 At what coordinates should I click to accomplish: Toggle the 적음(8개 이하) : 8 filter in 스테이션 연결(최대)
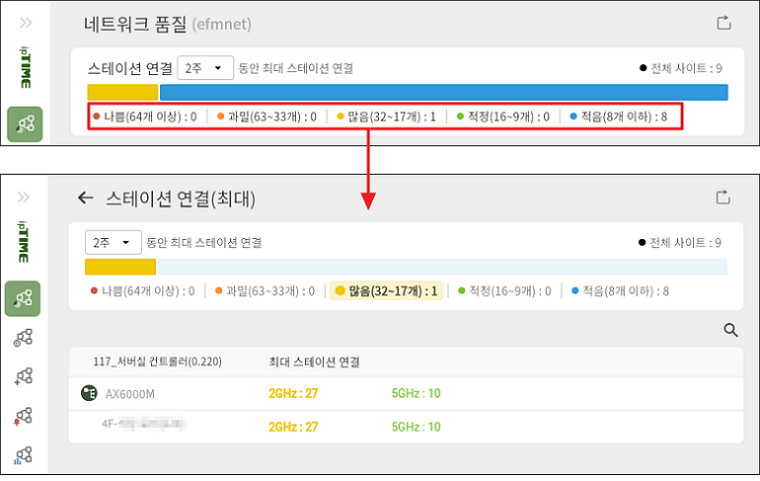coord(620,291)
